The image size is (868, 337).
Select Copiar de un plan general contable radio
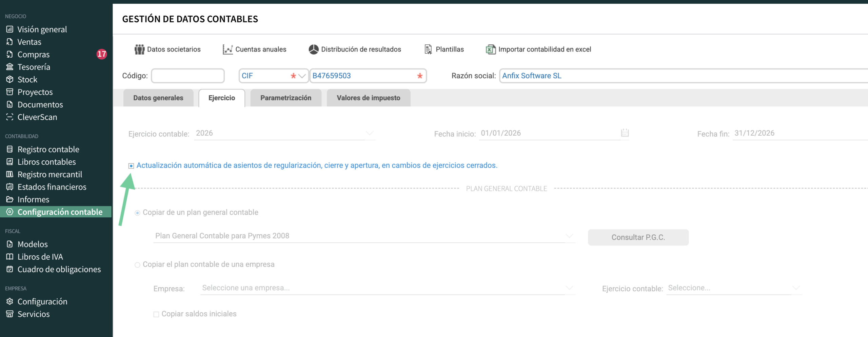tap(137, 213)
